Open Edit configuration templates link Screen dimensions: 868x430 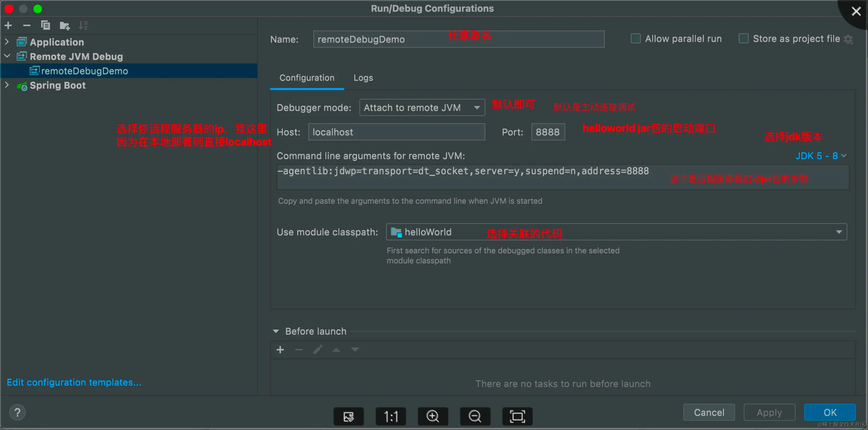pos(74,382)
